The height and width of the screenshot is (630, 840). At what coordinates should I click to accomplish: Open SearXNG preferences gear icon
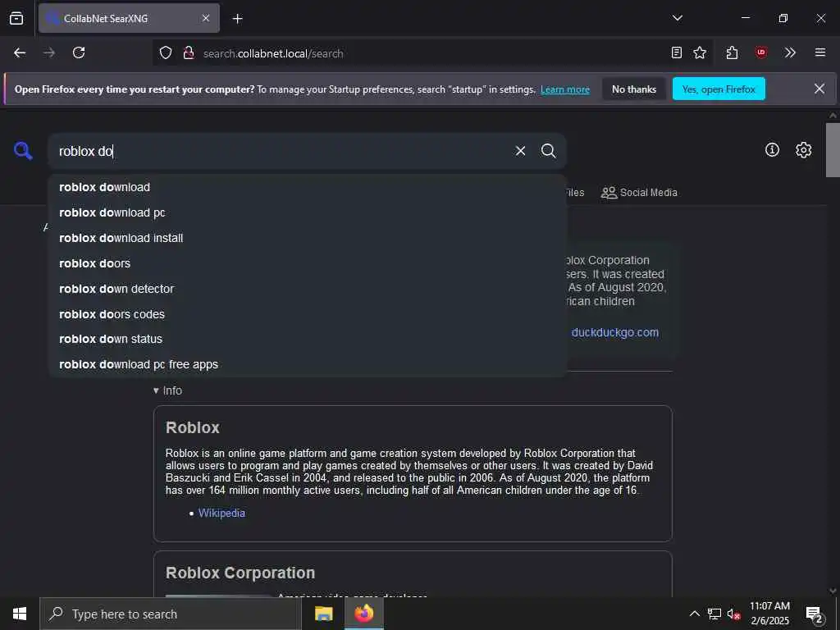[803, 150]
